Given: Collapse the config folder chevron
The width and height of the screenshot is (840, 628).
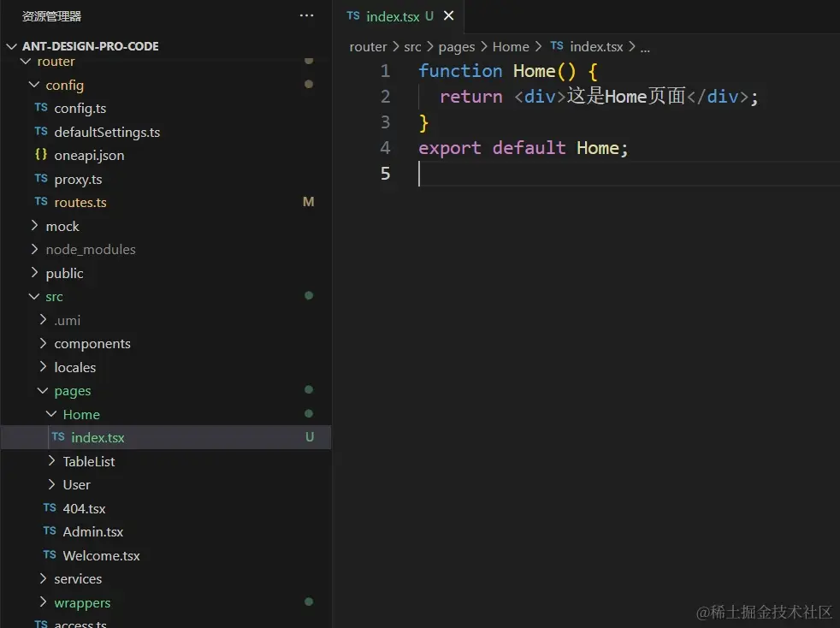Looking at the screenshot, I should pyautogui.click(x=33, y=85).
